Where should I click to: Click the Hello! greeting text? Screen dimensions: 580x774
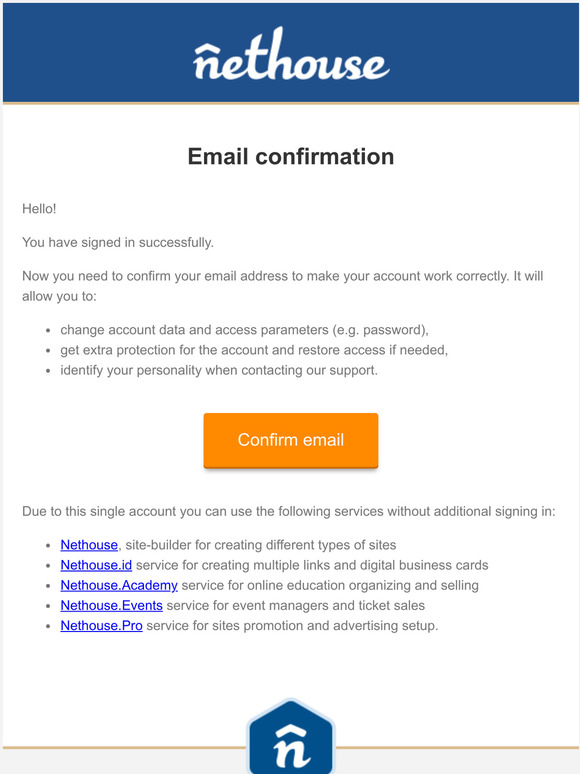coord(39,209)
